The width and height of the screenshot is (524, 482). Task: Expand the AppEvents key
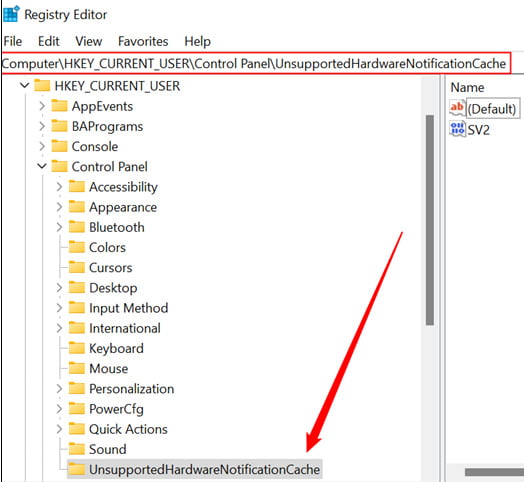42,106
